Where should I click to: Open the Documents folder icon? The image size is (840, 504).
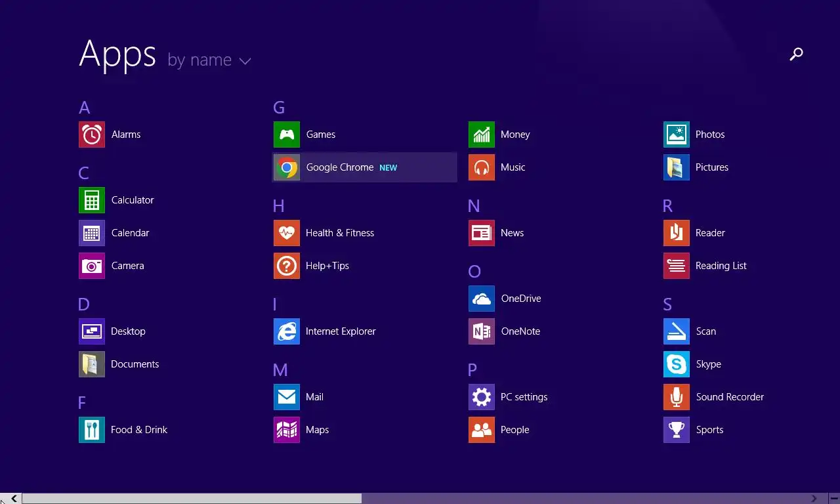(x=92, y=364)
